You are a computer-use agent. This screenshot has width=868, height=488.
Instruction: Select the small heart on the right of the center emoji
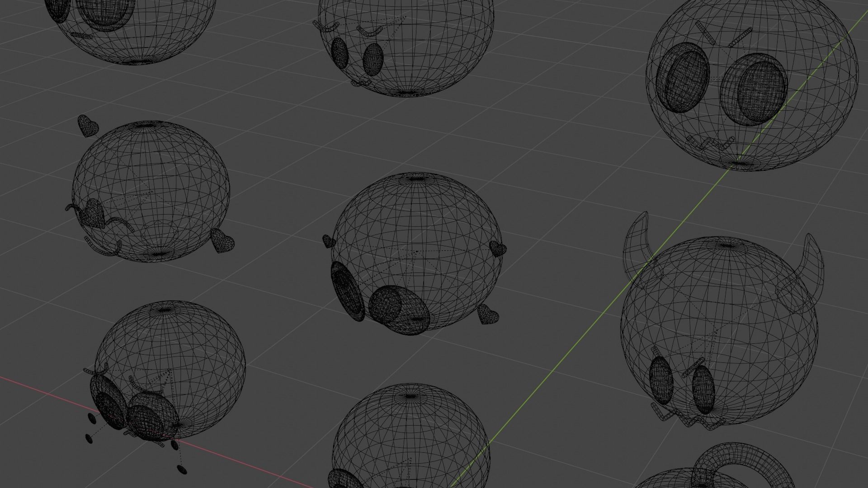[498, 248]
